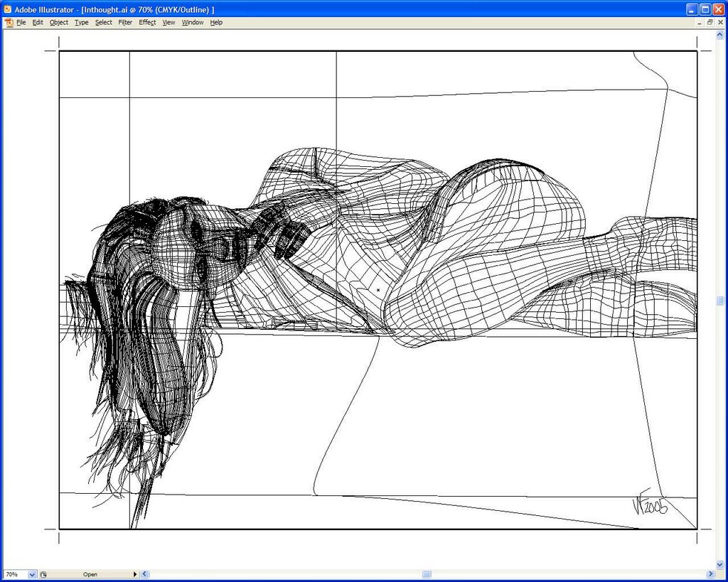
Task: Minimize the Inthought.ai document window
Action: 700,23
